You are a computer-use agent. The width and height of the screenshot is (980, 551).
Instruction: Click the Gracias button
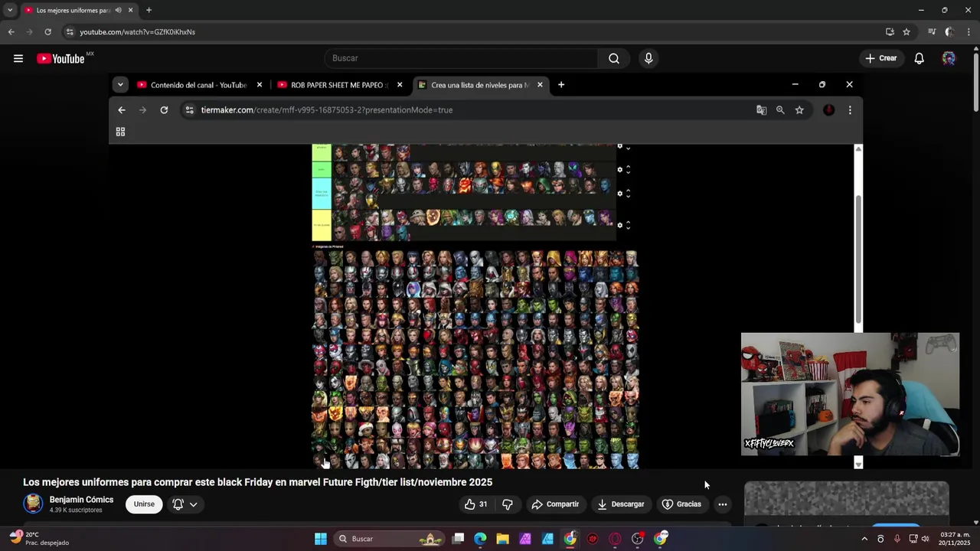point(681,504)
